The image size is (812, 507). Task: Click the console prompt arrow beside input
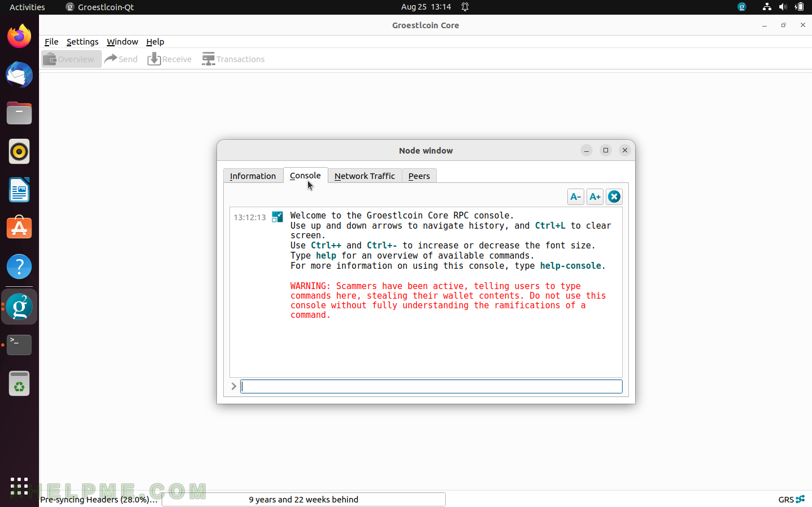point(234,386)
